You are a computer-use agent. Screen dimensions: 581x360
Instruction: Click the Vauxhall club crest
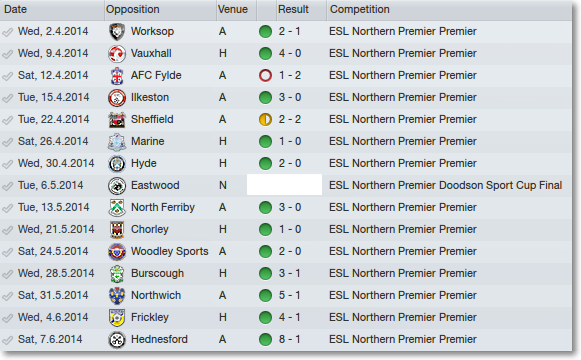pyautogui.click(x=117, y=54)
